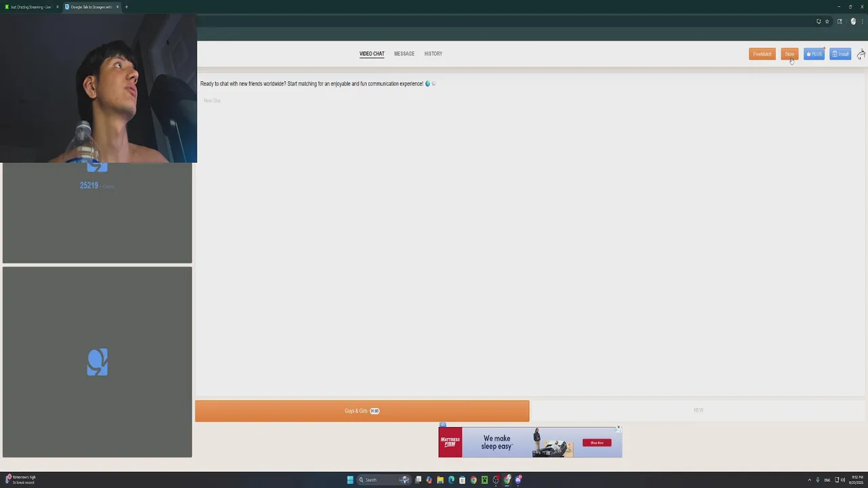Close the Mattress Firm ad

618,428
